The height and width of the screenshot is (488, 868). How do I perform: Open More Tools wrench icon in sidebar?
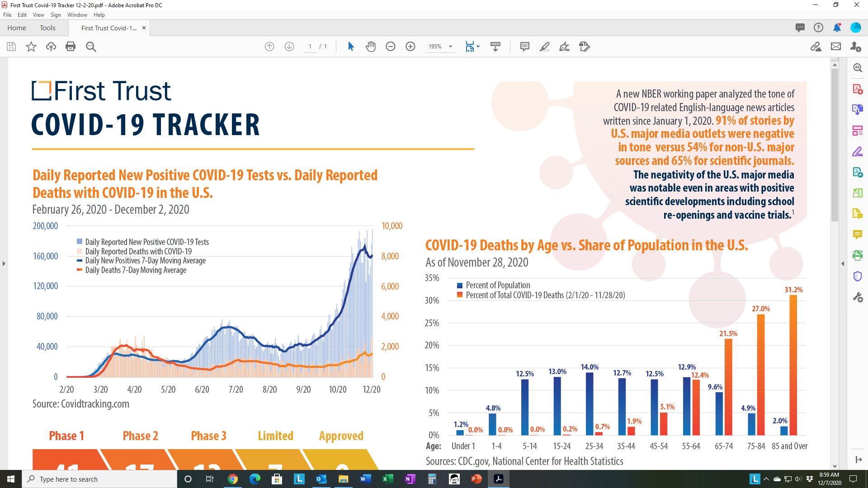pos(858,297)
